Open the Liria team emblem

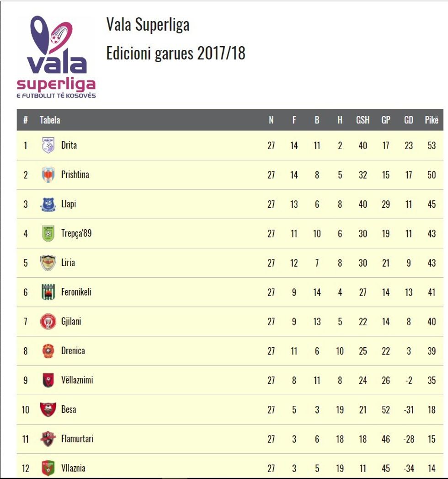48,263
